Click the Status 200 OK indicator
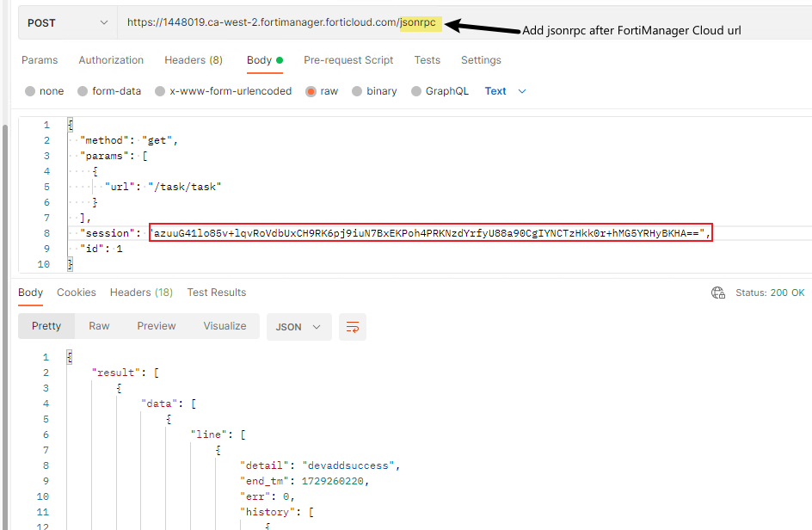The height and width of the screenshot is (530, 812). tap(770, 293)
